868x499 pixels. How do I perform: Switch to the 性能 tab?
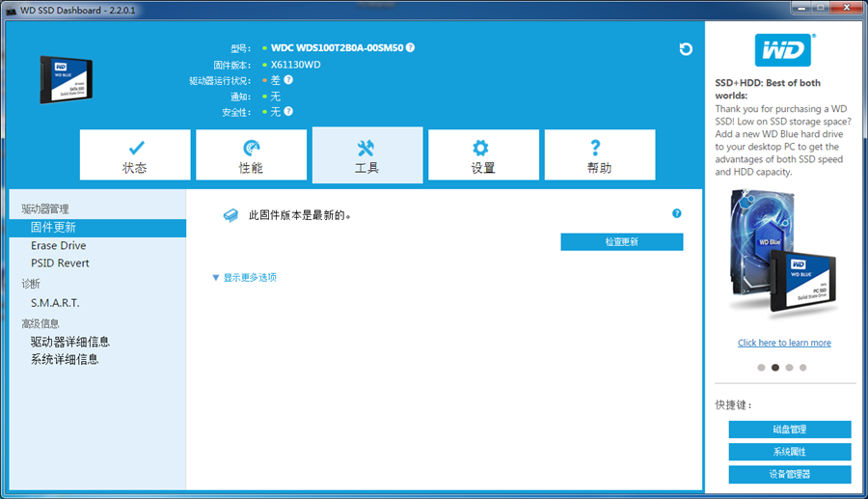(251, 155)
